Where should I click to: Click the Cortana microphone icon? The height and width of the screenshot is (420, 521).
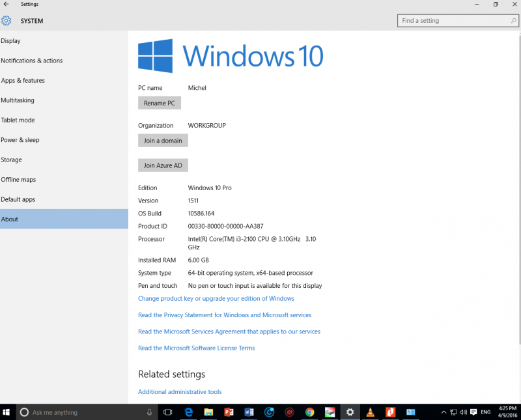pyautogui.click(x=149, y=412)
